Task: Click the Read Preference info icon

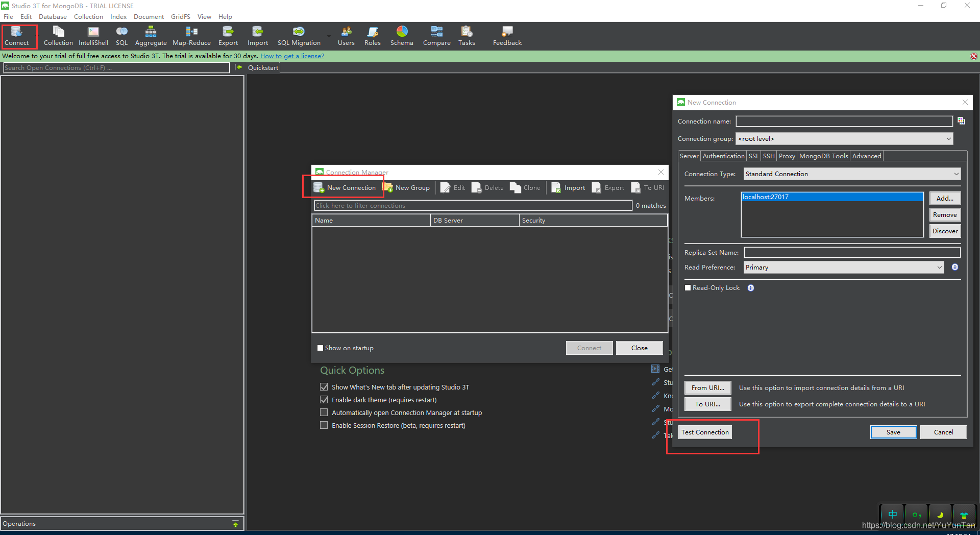Action: click(x=955, y=267)
